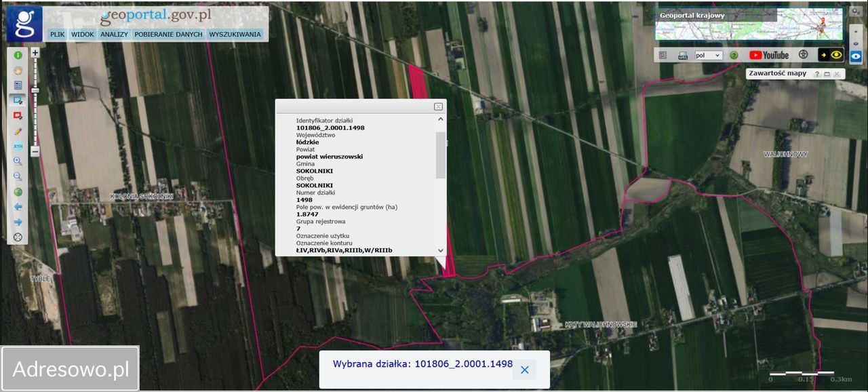Choose the zoom-out magnifier tool
This screenshot has height=392, width=868.
18,176
